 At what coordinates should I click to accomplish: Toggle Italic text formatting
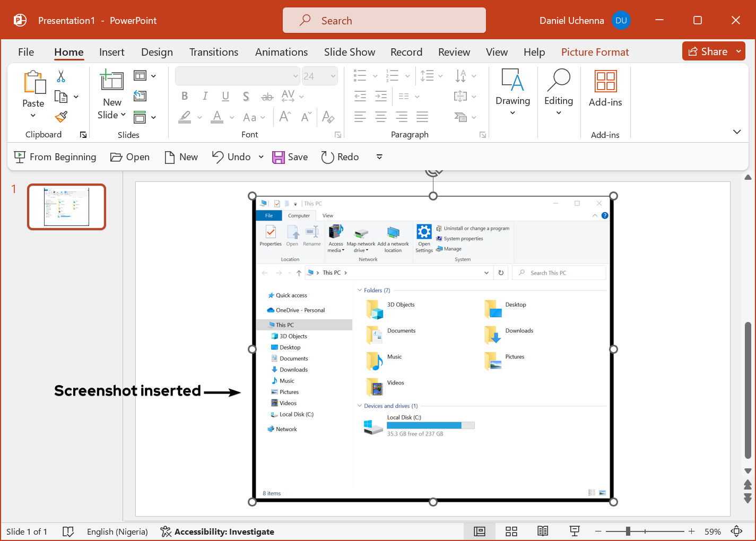coord(205,96)
